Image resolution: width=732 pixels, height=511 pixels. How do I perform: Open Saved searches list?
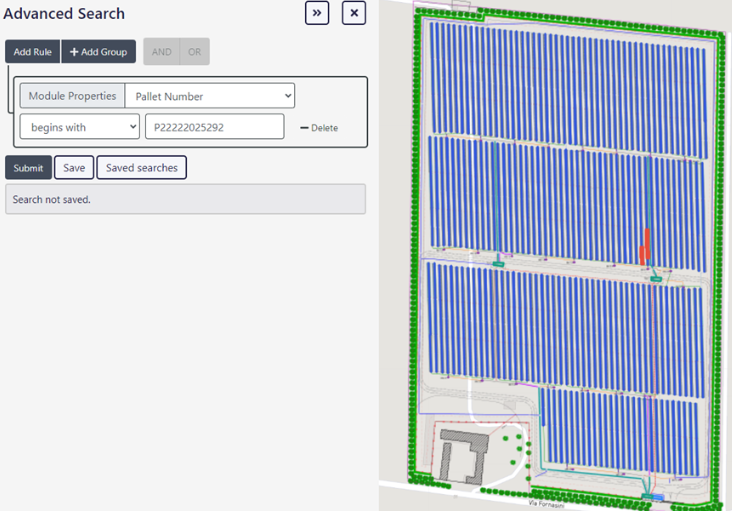141,168
